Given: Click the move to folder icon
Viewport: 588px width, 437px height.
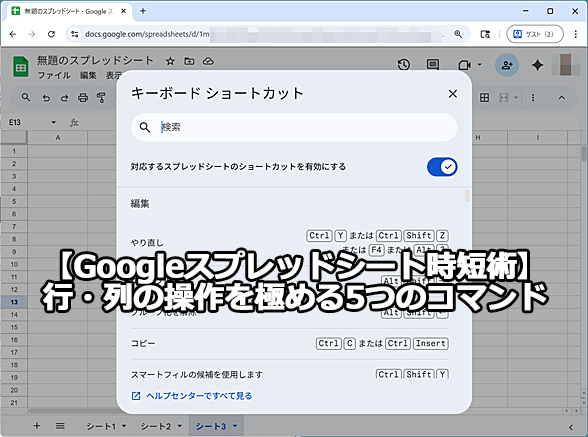Looking at the screenshot, I should [x=189, y=61].
